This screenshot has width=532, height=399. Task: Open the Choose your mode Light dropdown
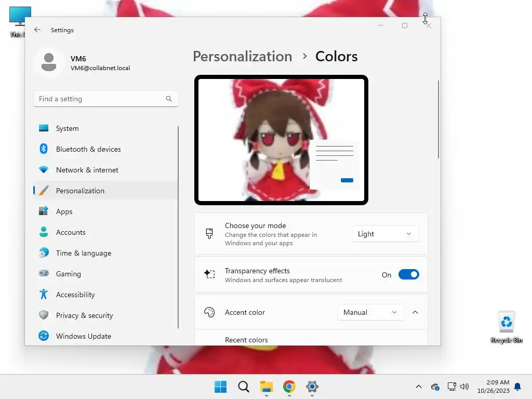coord(385,234)
